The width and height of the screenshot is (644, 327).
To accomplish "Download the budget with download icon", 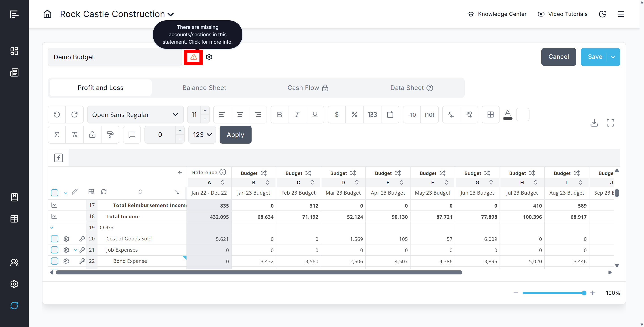I will [x=594, y=123].
